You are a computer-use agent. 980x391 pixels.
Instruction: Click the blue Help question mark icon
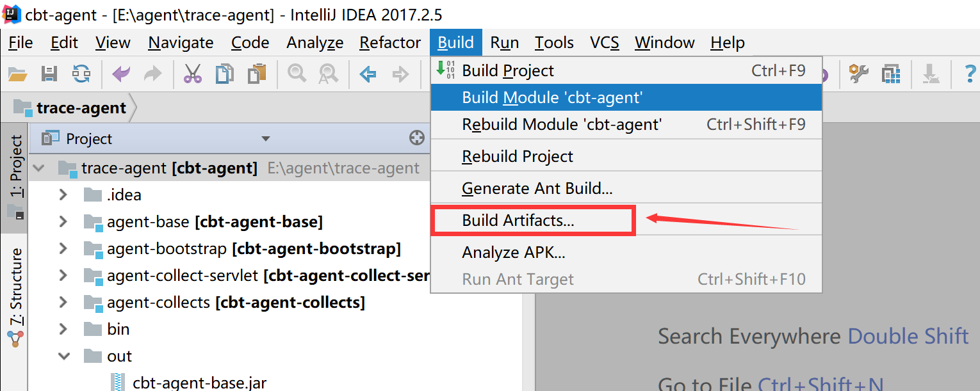pyautogui.click(x=970, y=74)
